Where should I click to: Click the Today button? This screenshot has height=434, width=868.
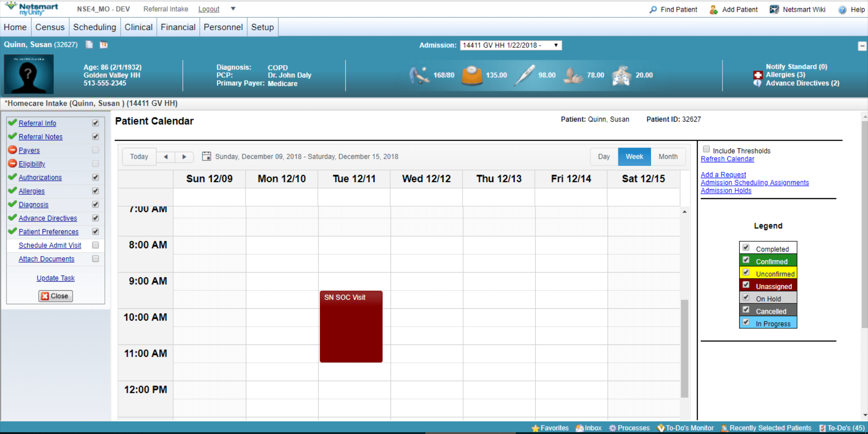[x=139, y=156]
